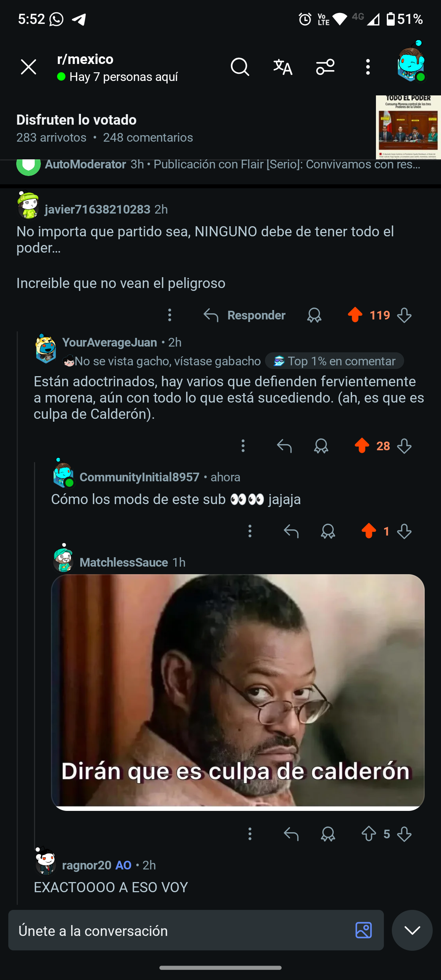View the 'Dirán que es culpa de calderón' image
Screen dimensions: 441x980
coord(238,692)
